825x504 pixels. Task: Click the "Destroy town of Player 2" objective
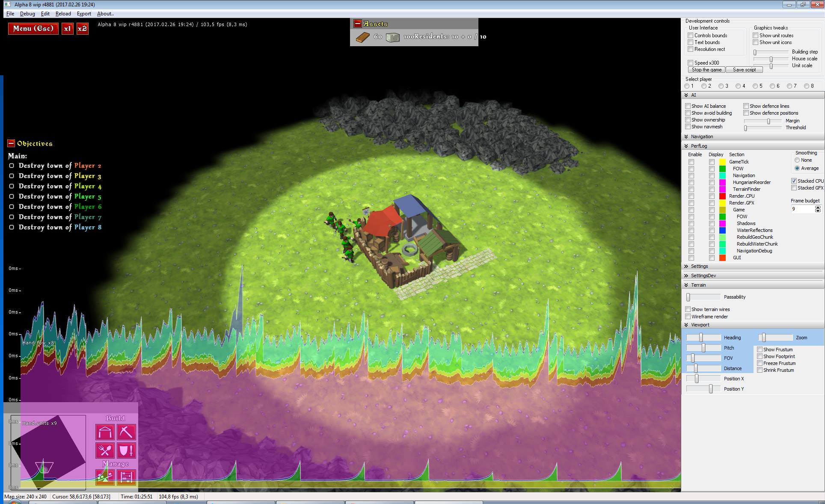[60, 166]
